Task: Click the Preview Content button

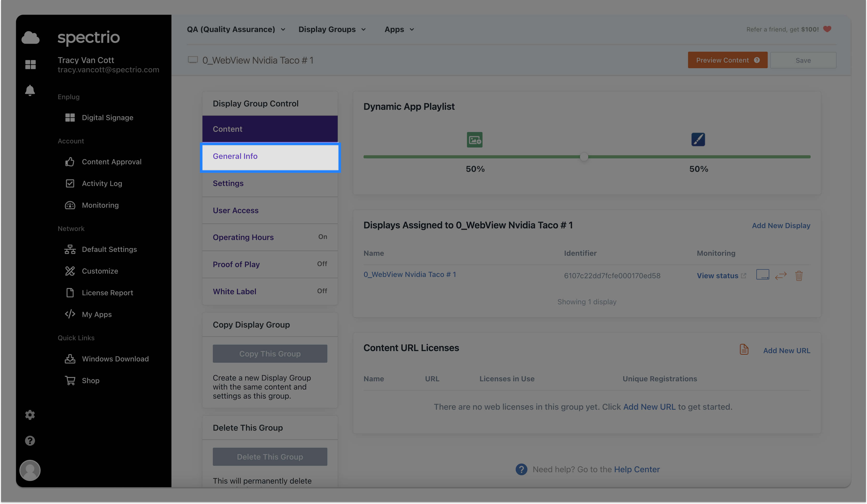Action: [x=727, y=60]
